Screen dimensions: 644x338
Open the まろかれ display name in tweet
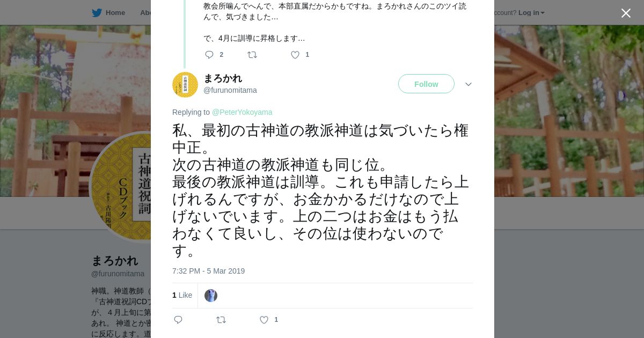point(223,78)
